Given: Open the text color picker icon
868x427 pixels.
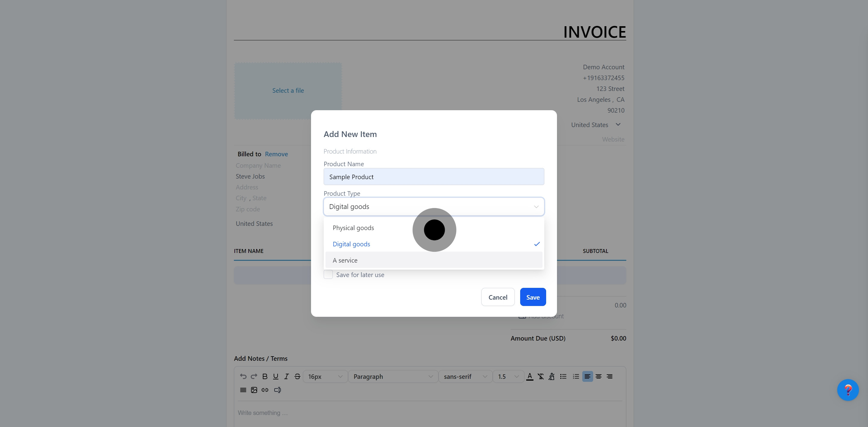Looking at the screenshot, I should click(x=530, y=376).
